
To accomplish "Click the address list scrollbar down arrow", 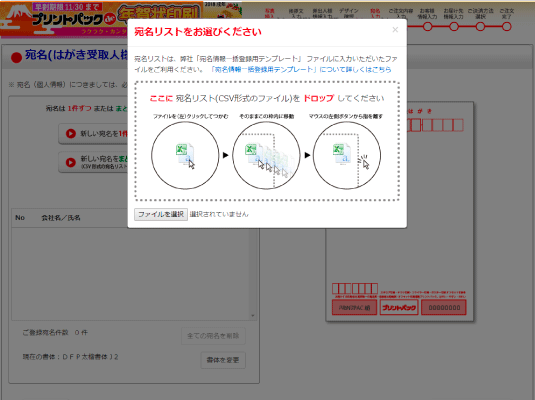I will coord(253,316).
